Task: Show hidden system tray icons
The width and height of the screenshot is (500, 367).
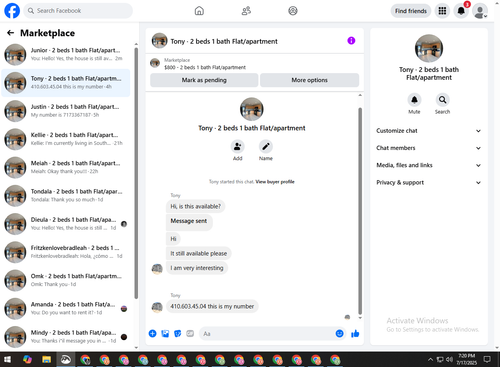Action: point(430,359)
